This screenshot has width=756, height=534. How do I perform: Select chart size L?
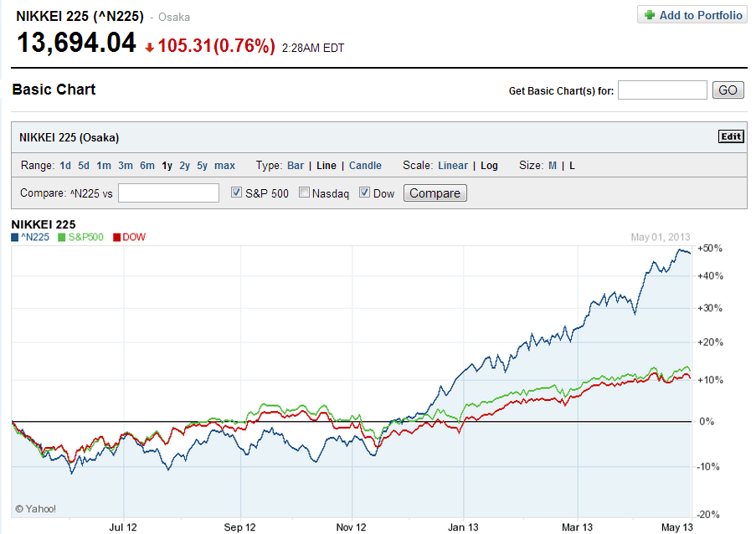(x=572, y=166)
